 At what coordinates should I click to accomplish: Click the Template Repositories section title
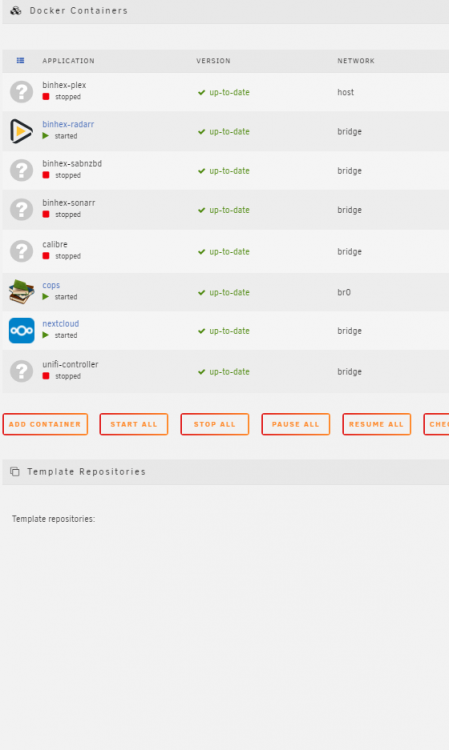tap(87, 472)
